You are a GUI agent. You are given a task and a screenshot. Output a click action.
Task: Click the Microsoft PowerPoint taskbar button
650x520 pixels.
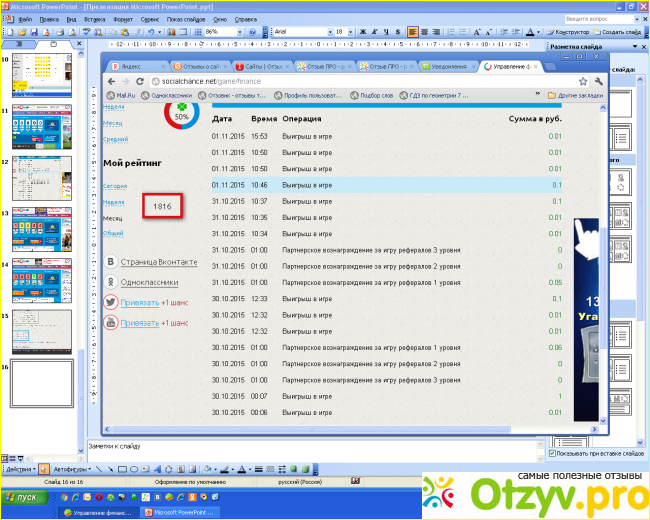179,513
